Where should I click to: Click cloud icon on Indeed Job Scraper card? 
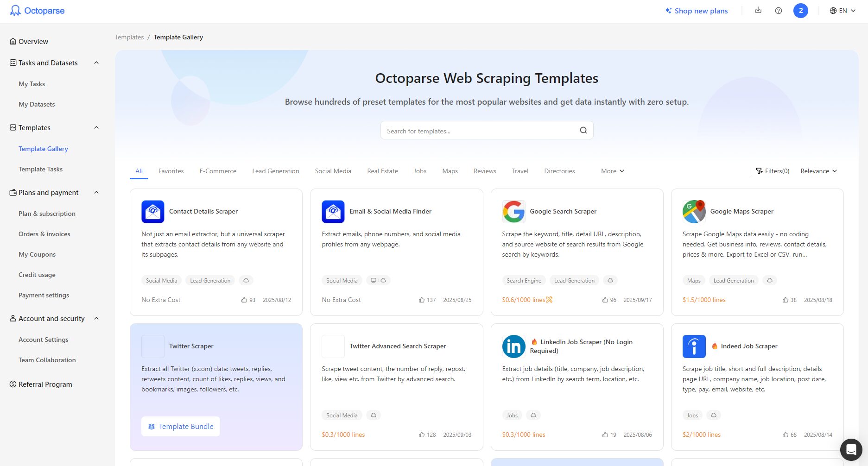[x=714, y=415]
